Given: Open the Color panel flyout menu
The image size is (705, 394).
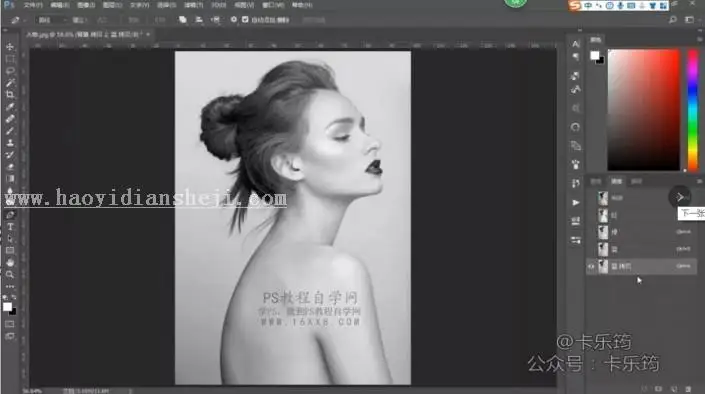Looking at the screenshot, I should click(x=700, y=40).
